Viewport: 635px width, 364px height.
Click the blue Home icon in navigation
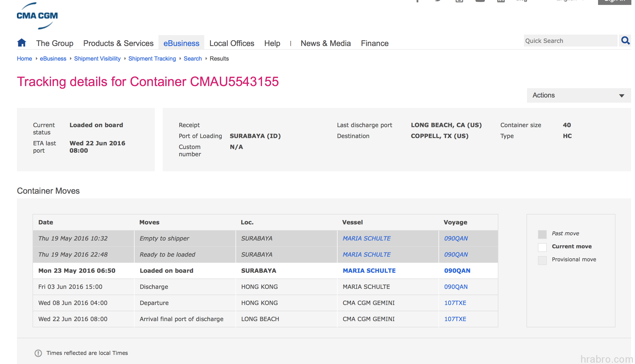pos(22,43)
